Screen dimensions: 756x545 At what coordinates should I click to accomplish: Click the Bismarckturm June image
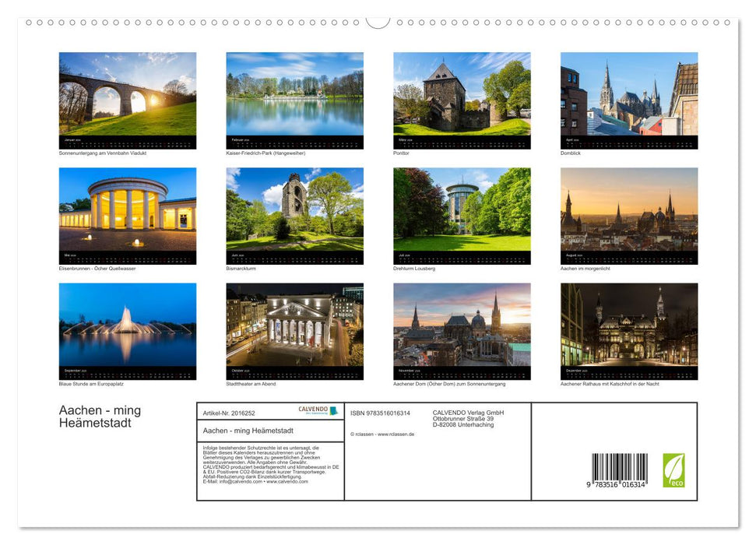(294, 212)
